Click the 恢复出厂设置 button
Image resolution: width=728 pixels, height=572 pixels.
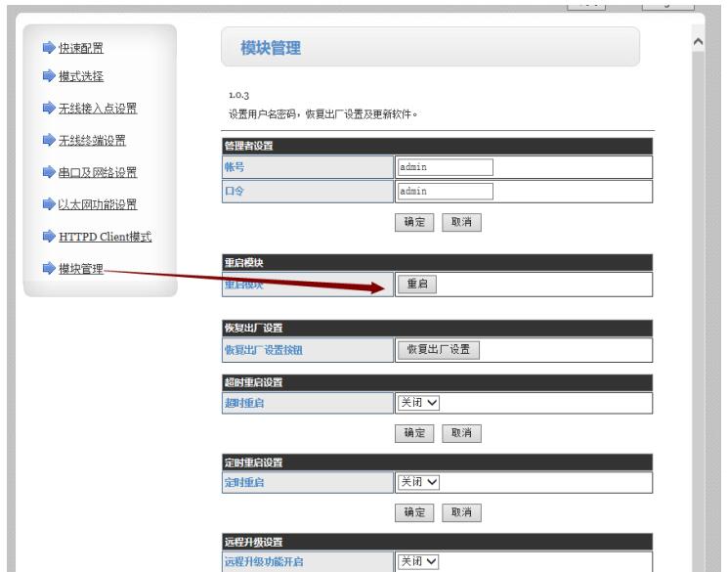438,349
